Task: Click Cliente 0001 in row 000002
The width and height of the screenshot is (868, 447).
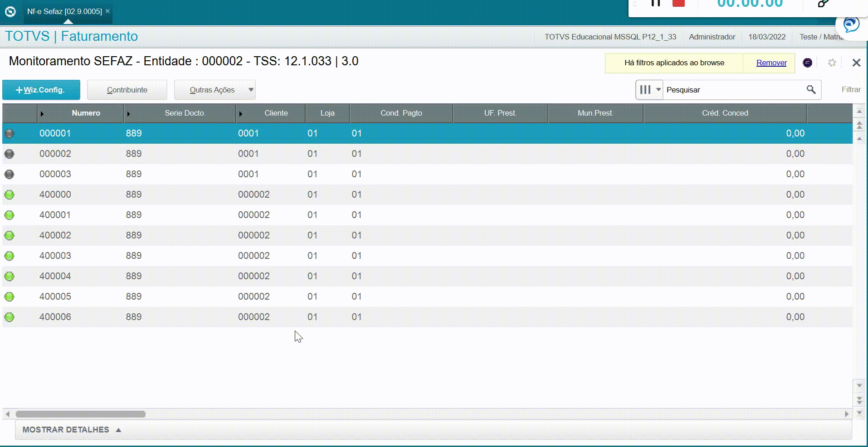Action: tap(249, 154)
